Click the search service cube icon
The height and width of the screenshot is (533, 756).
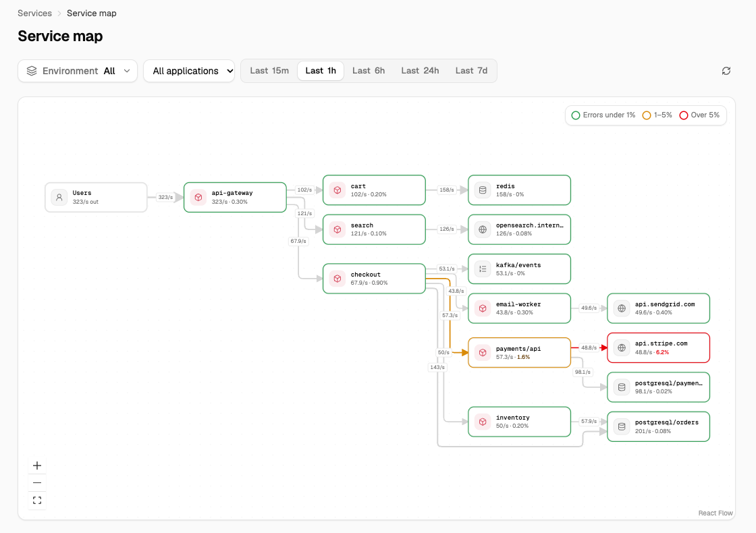tap(337, 229)
